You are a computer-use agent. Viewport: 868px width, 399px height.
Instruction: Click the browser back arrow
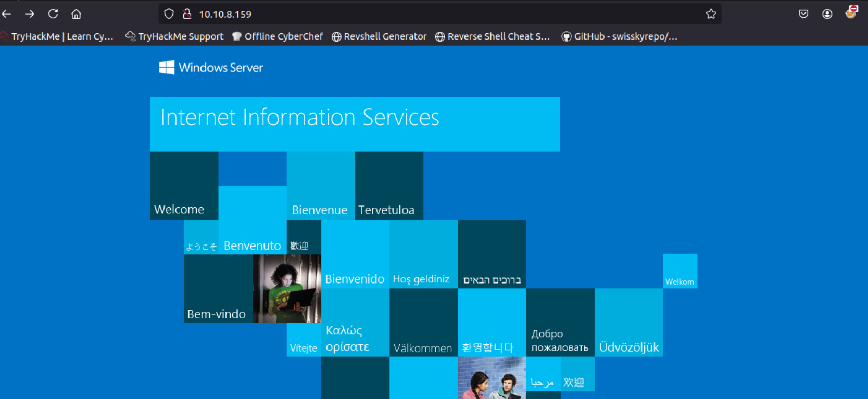(x=7, y=14)
